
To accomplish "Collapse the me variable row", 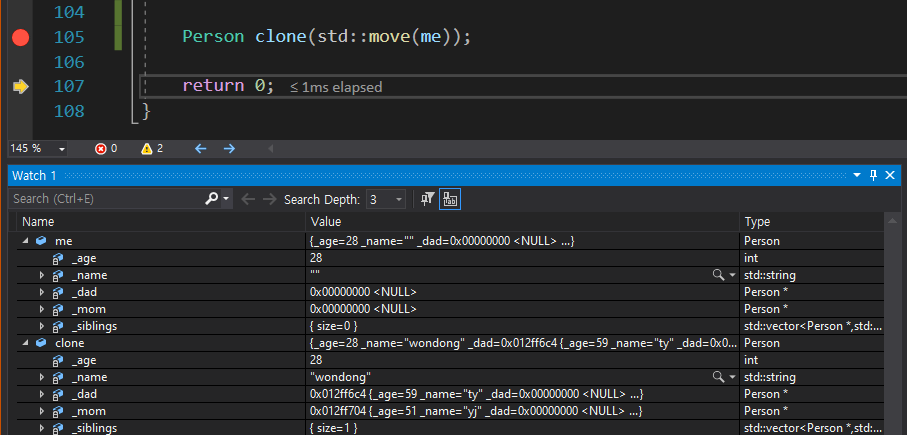I will click(25, 241).
